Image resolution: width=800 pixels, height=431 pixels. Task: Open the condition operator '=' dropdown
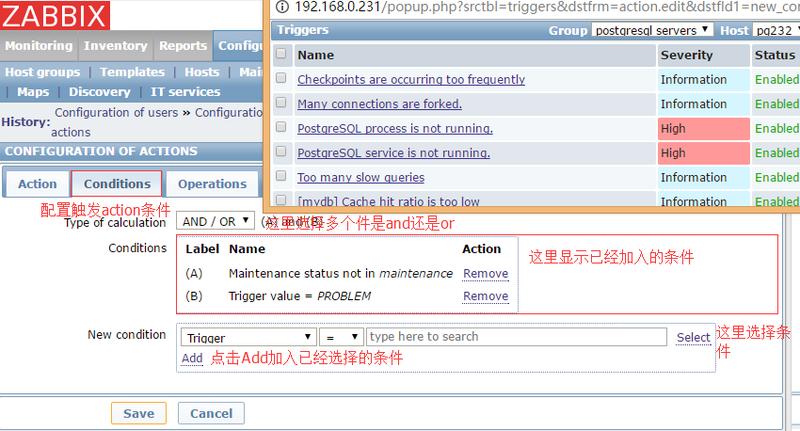click(x=341, y=338)
